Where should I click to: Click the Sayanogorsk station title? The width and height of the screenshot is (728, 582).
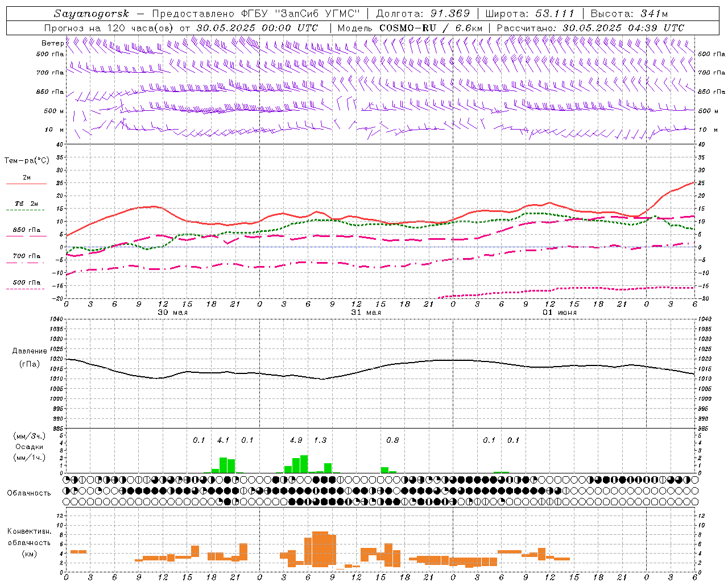click(92, 14)
